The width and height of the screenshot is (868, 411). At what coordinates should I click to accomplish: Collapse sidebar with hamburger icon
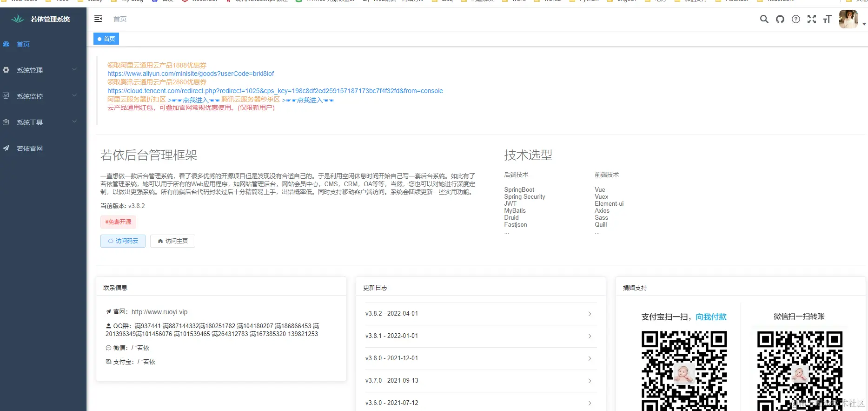(98, 19)
